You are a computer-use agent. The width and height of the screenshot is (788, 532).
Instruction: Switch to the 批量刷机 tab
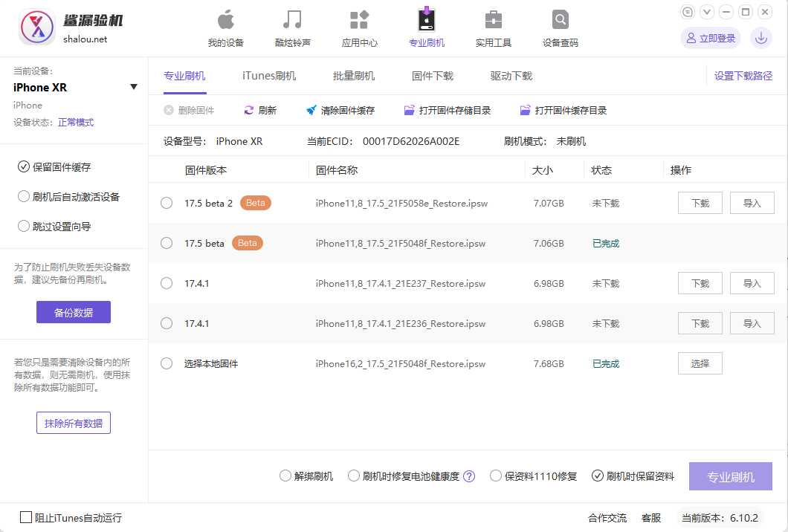355,75
